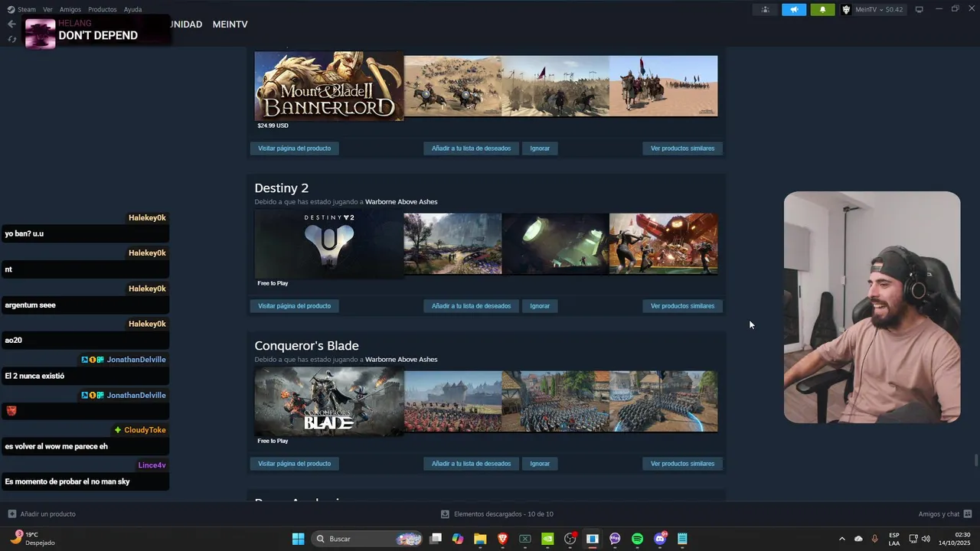Image resolution: width=980 pixels, height=551 pixels.
Task: Click the Steam taskbar icon
Action: (592, 539)
